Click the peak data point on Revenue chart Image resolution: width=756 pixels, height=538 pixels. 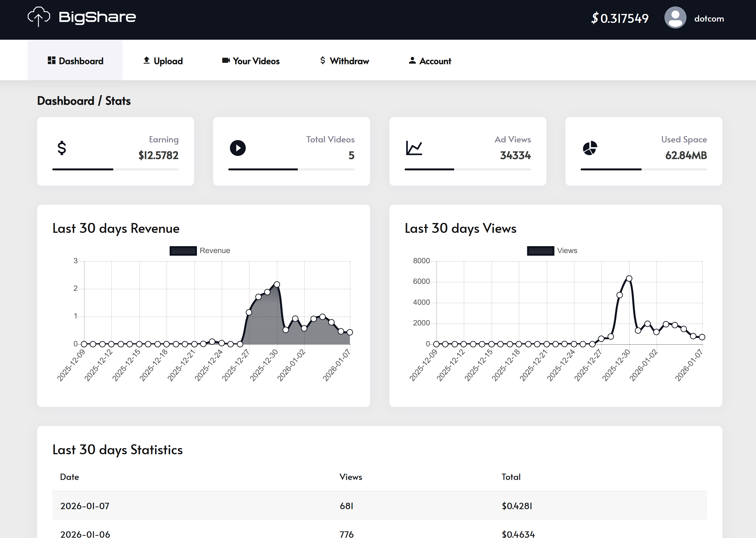(277, 284)
